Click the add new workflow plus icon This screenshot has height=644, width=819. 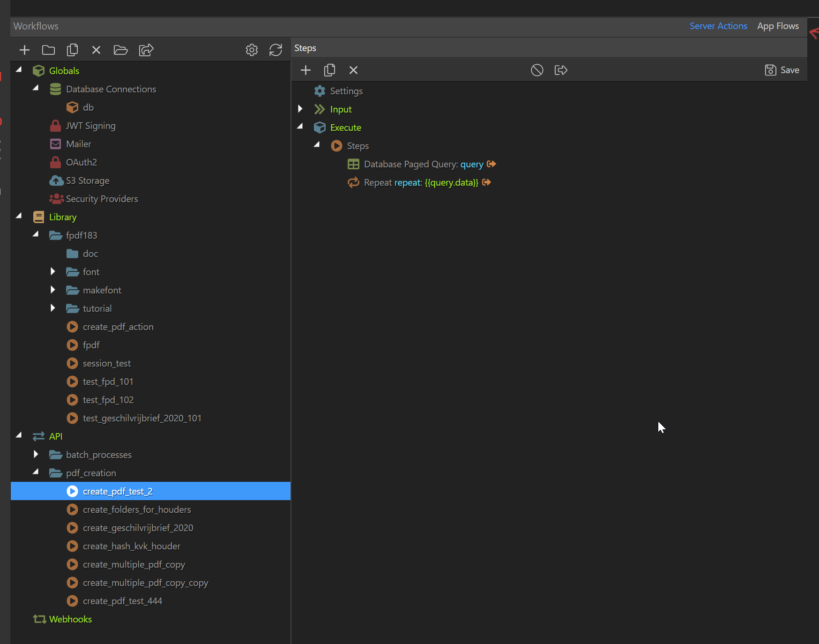click(24, 50)
